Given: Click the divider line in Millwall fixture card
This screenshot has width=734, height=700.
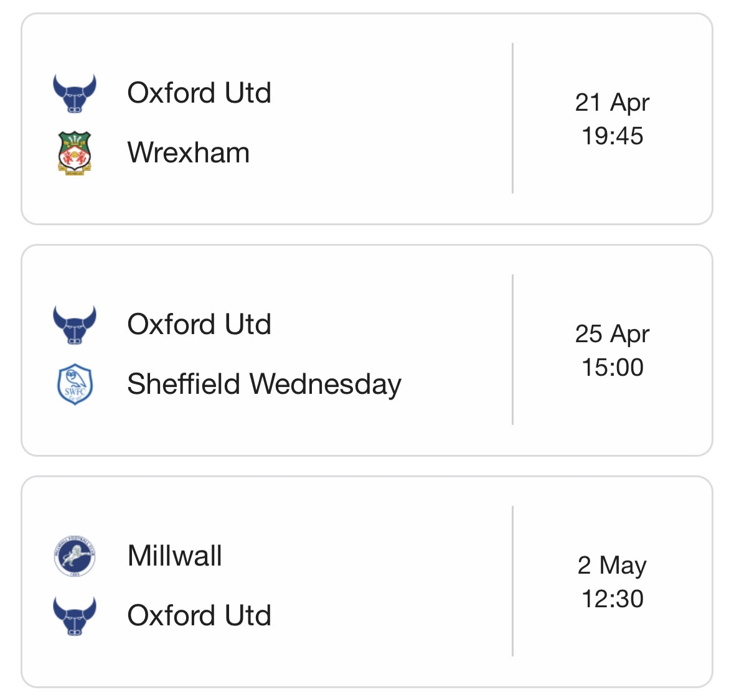Looking at the screenshot, I should click(512, 581).
